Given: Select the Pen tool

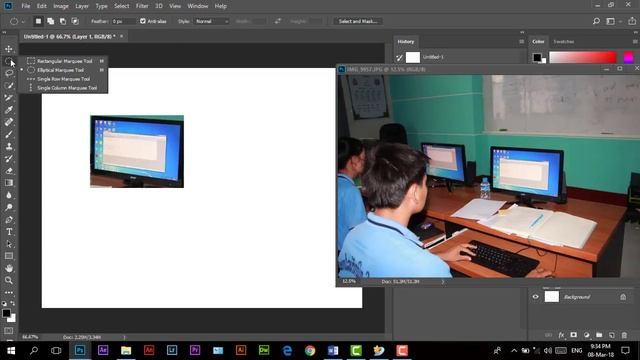Looking at the screenshot, I should coord(9,220).
